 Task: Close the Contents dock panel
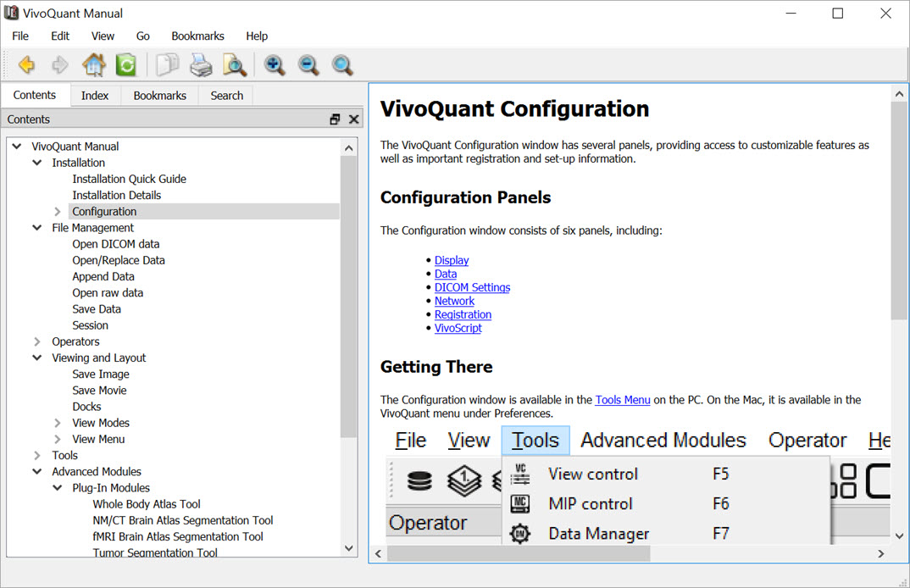pos(354,119)
